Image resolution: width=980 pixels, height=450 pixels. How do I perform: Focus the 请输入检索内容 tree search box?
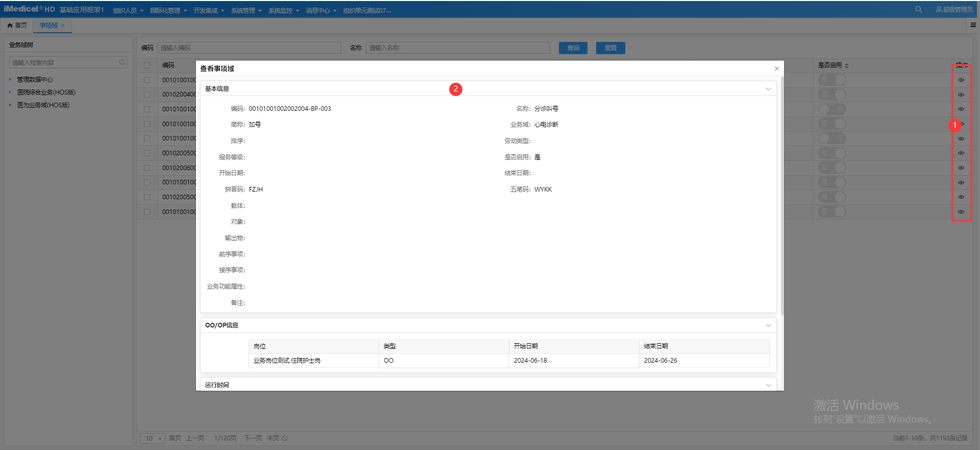click(x=68, y=62)
